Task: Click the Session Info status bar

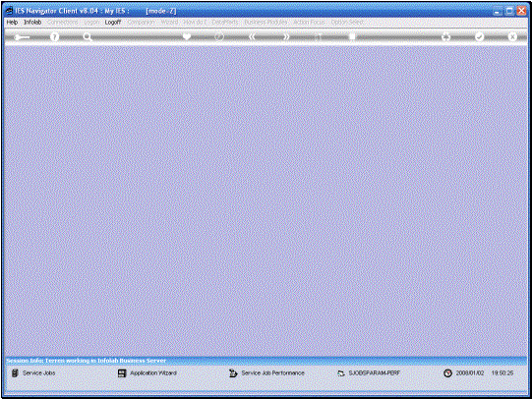Action: 266,361
